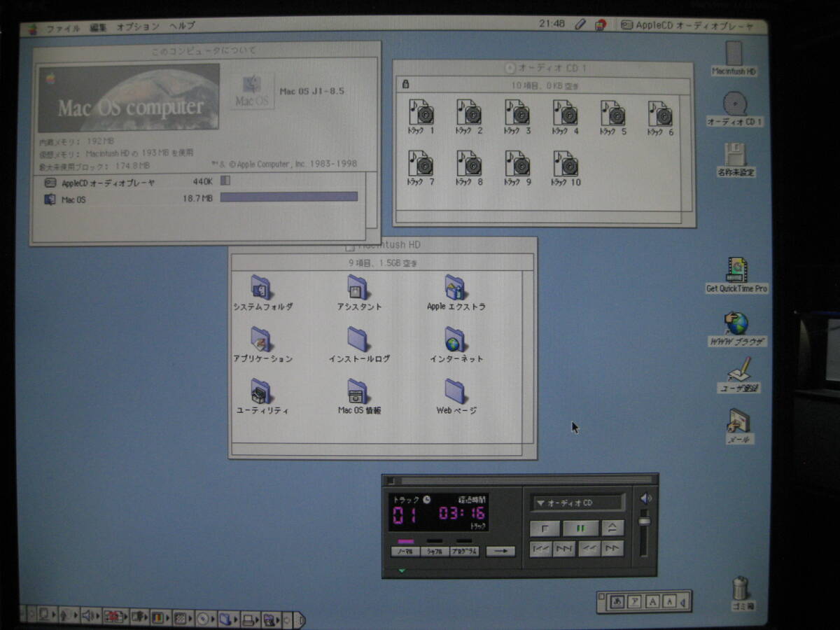Open the オプション menu

[x=138, y=27]
